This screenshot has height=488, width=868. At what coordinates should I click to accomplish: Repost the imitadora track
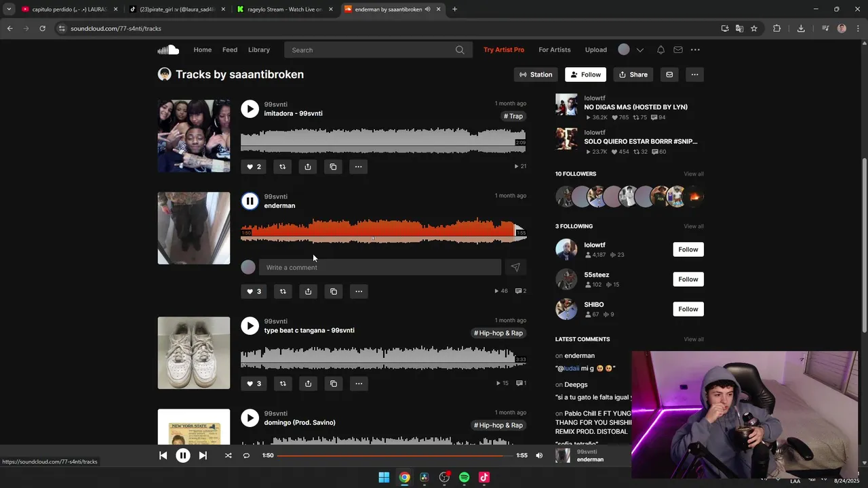click(x=283, y=167)
